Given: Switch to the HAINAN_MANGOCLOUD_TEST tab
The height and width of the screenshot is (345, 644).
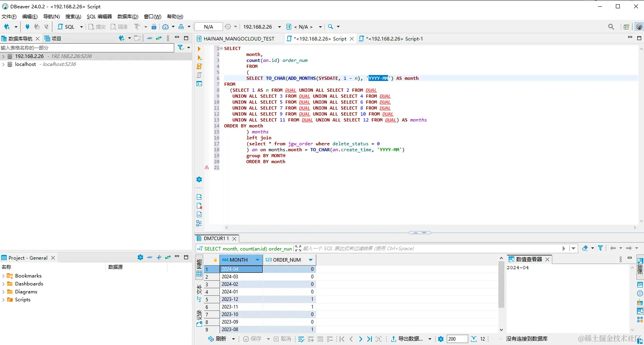Looking at the screenshot, I should pyautogui.click(x=239, y=39).
